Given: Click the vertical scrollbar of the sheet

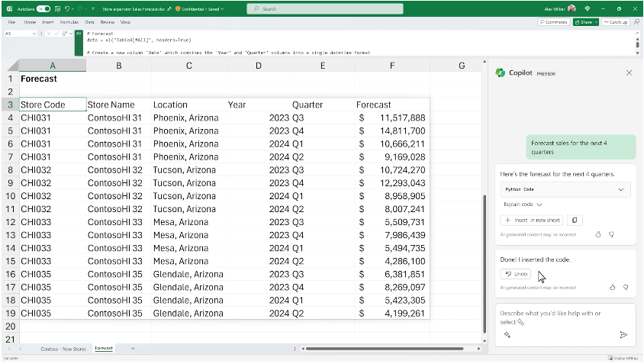Looking at the screenshot, I should tap(485, 263).
